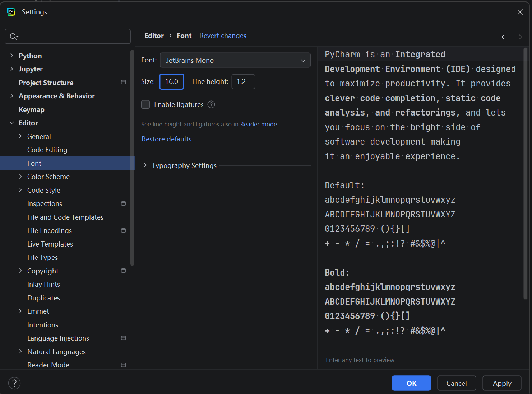The image size is (532, 394).
Task: Expand Typography Settings section
Action: 145,165
